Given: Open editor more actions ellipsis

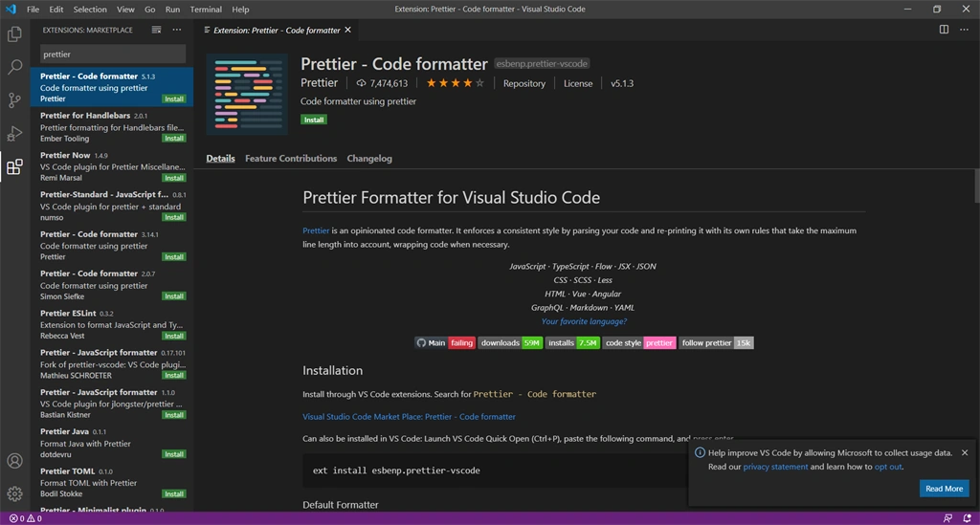Looking at the screenshot, I should 964,30.
